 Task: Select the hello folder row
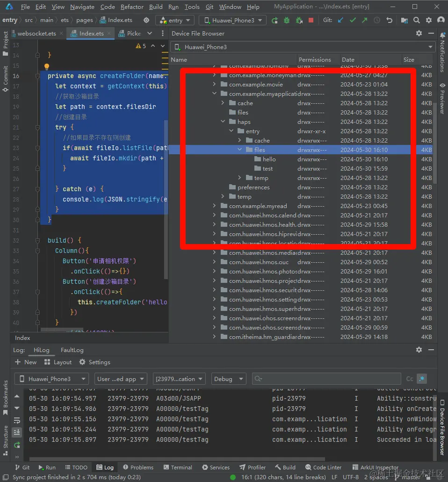[302, 159]
